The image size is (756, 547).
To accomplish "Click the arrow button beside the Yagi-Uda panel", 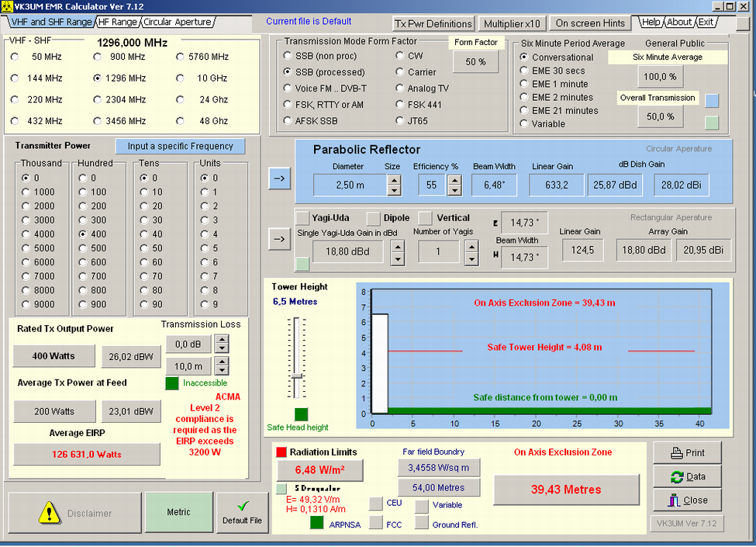I will 280,239.
